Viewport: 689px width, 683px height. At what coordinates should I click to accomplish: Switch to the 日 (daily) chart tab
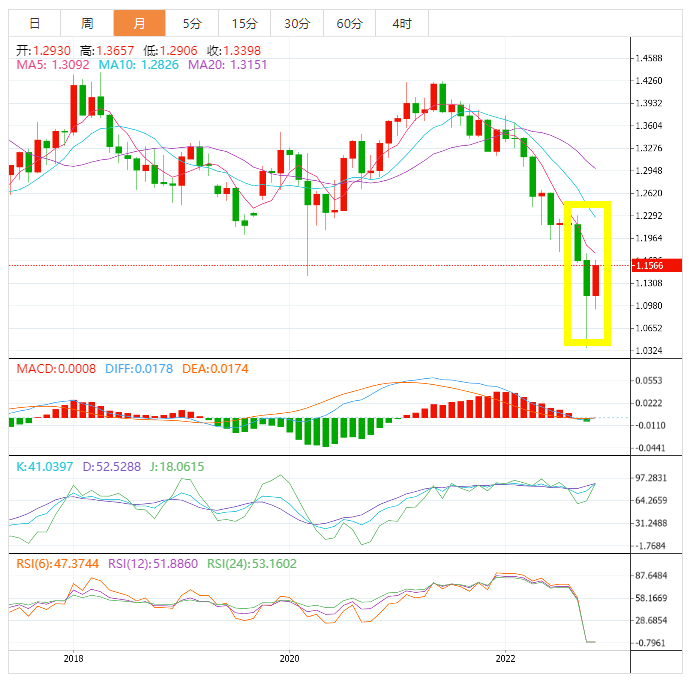(34, 23)
